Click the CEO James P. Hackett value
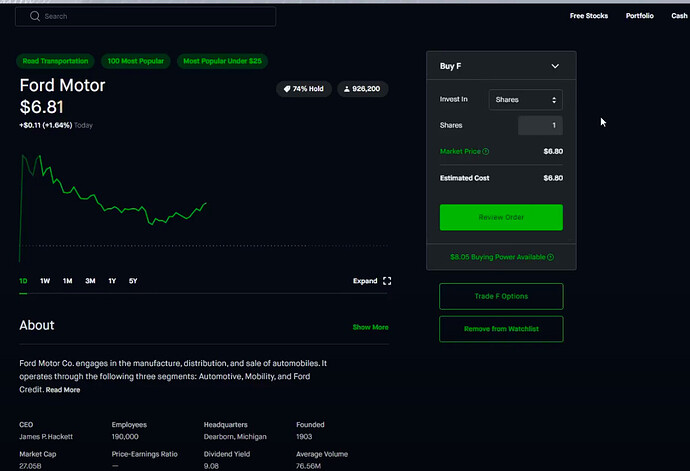The height and width of the screenshot is (471, 690). coord(46,437)
